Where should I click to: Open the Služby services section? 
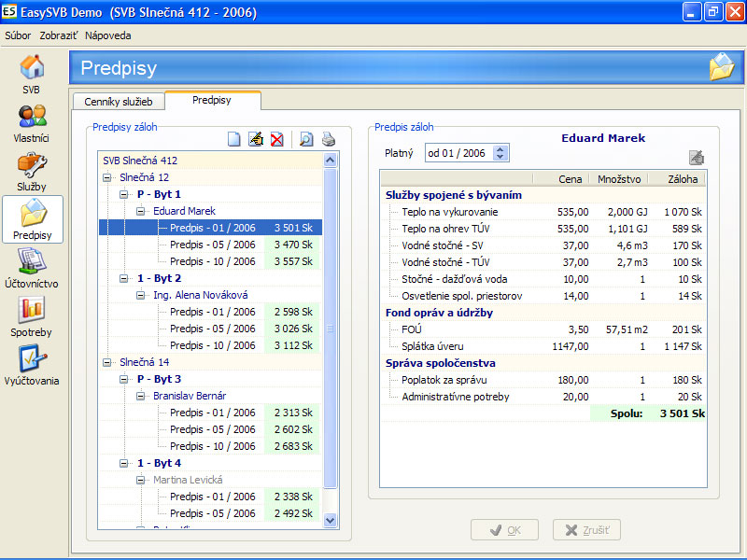click(x=32, y=173)
